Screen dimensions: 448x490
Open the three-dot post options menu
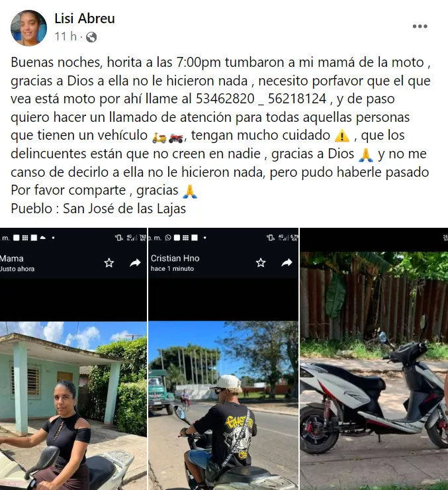420,26
